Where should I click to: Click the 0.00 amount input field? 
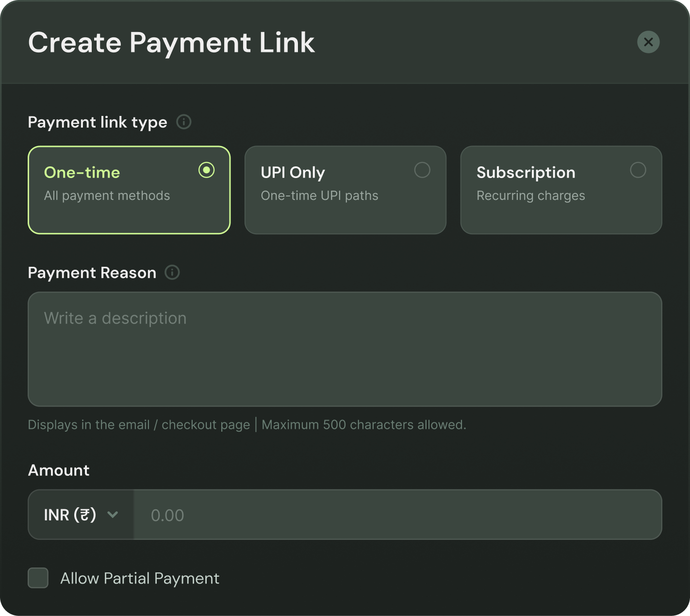(x=398, y=515)
